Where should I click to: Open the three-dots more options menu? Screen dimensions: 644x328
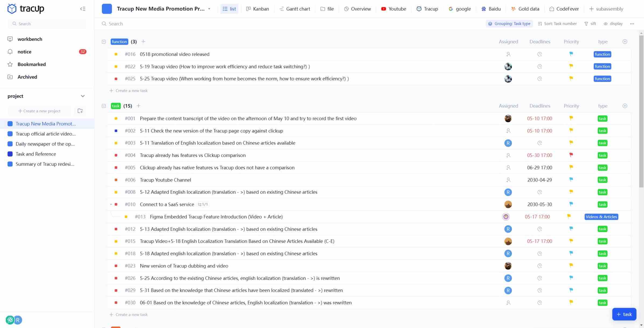coord(632,24)
